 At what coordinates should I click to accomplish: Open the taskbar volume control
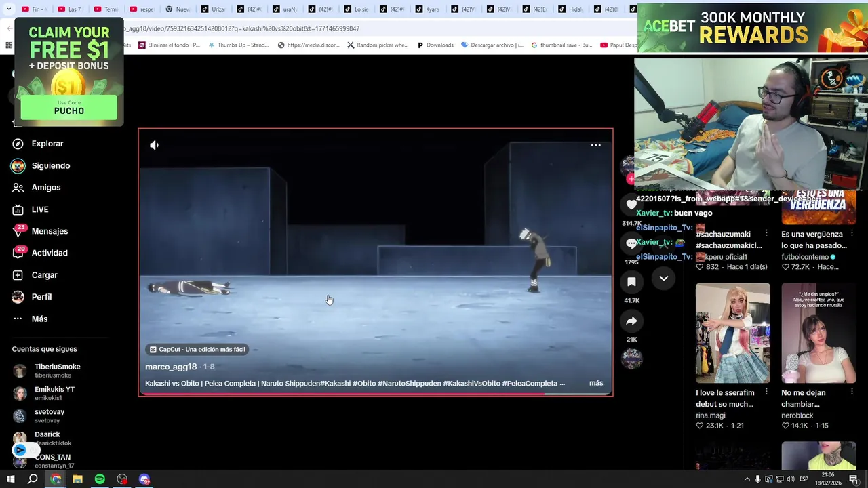click(x=791, y=479)
